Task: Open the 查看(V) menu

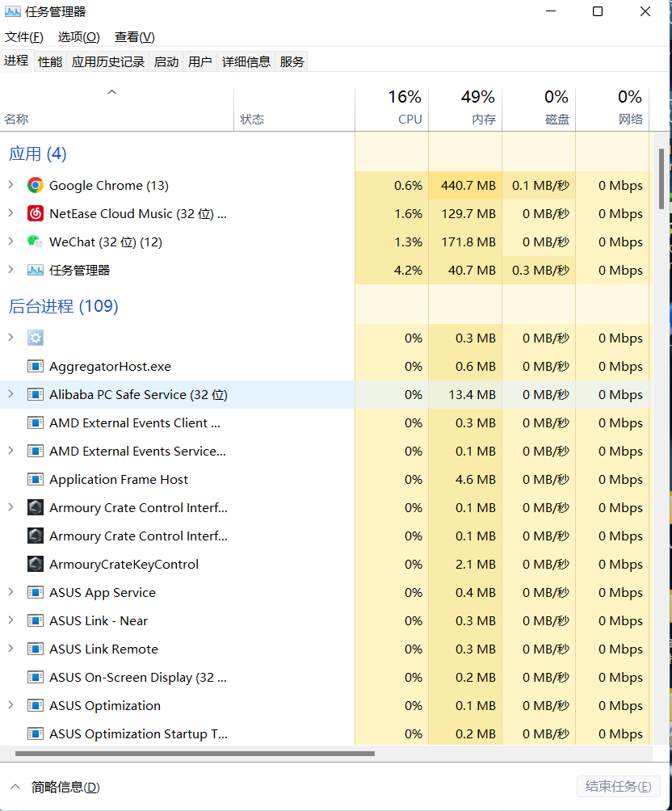Action: 135,37
